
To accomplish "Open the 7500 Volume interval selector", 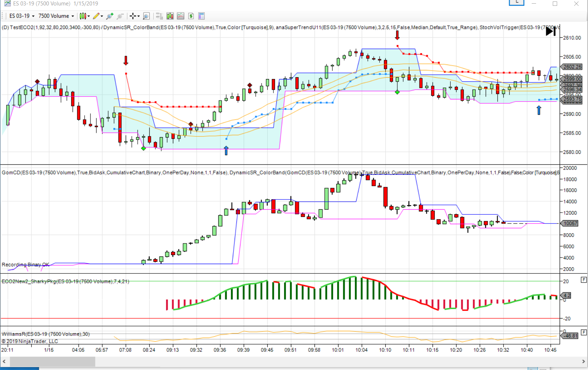I will (x=56, y=16).
